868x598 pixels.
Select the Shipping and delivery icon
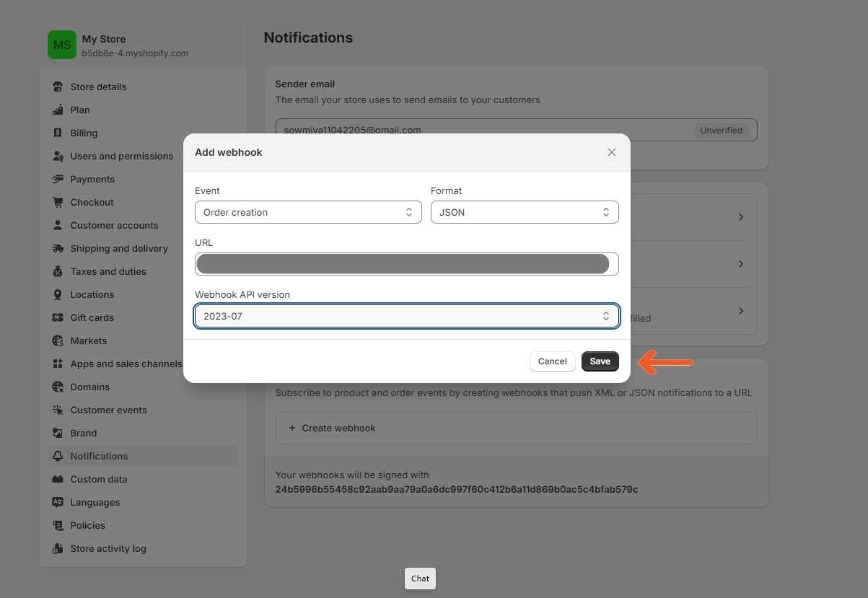tap(58, 248)
